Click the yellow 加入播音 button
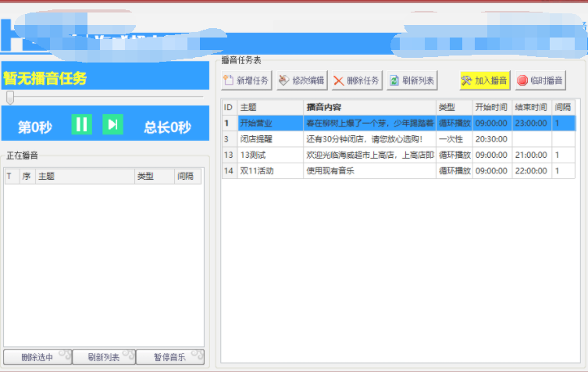The image size is (588, 372). tap(485, 80)
